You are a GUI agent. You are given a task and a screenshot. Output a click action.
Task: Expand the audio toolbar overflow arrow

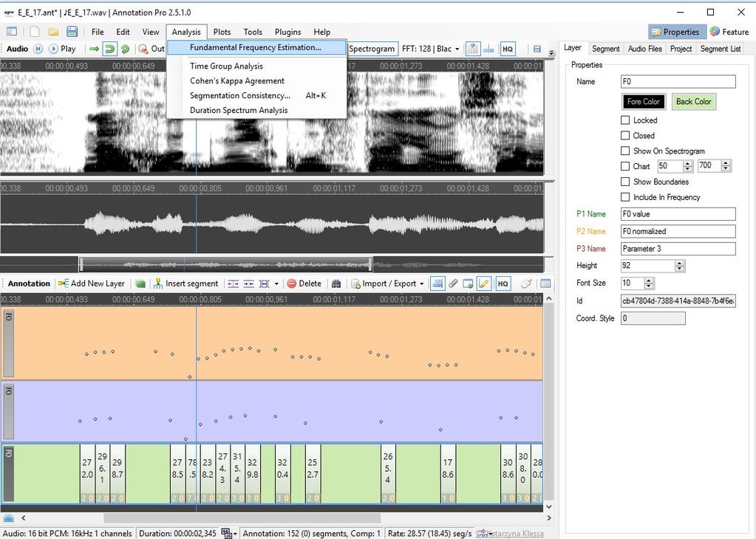pos(551,52)
